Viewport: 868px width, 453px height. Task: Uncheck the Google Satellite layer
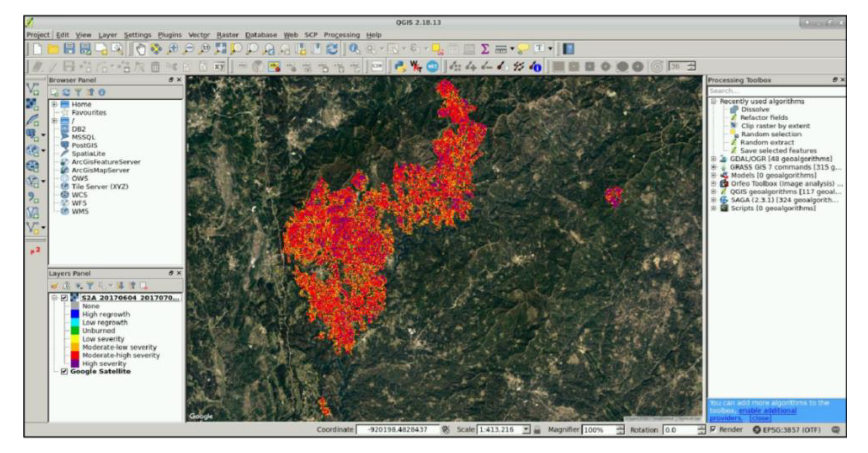[x=64, y=371]
